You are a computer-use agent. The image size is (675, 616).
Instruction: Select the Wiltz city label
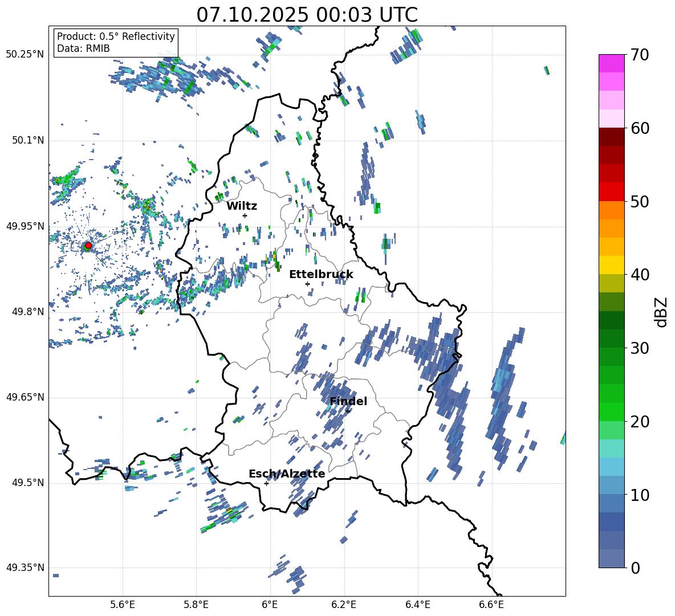[242, 206]
